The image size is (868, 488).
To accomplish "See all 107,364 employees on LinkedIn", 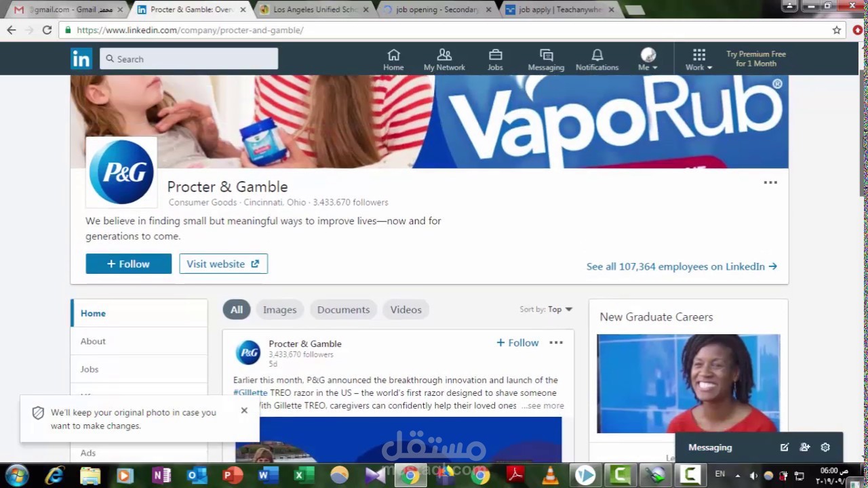I will [x=682, y=266].
